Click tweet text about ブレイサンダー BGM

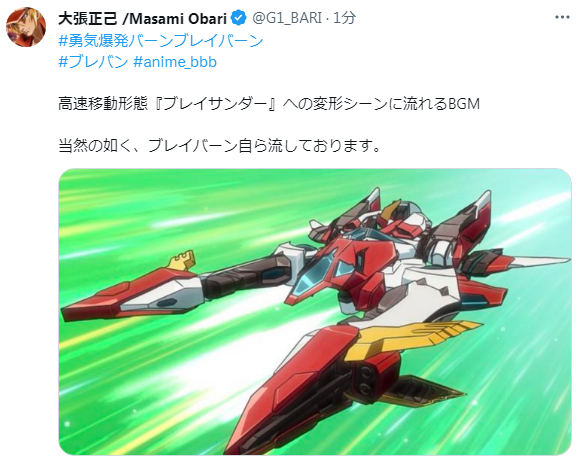[x=269, y=103]
